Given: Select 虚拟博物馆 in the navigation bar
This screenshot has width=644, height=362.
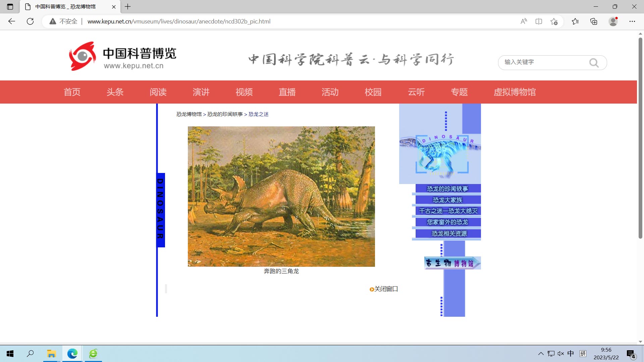Looking at the screenshot, I should click(515, 92).
